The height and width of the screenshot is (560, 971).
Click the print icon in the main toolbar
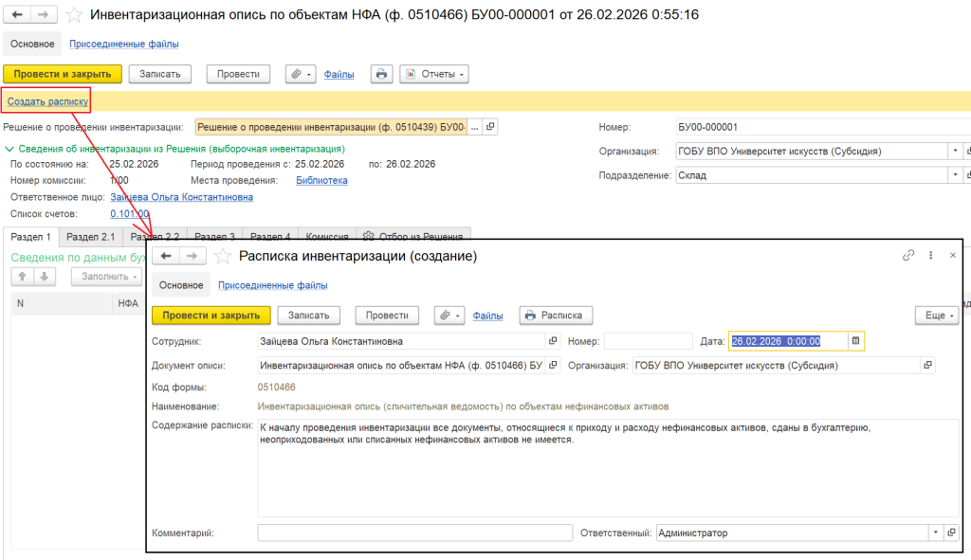[381, 74]
